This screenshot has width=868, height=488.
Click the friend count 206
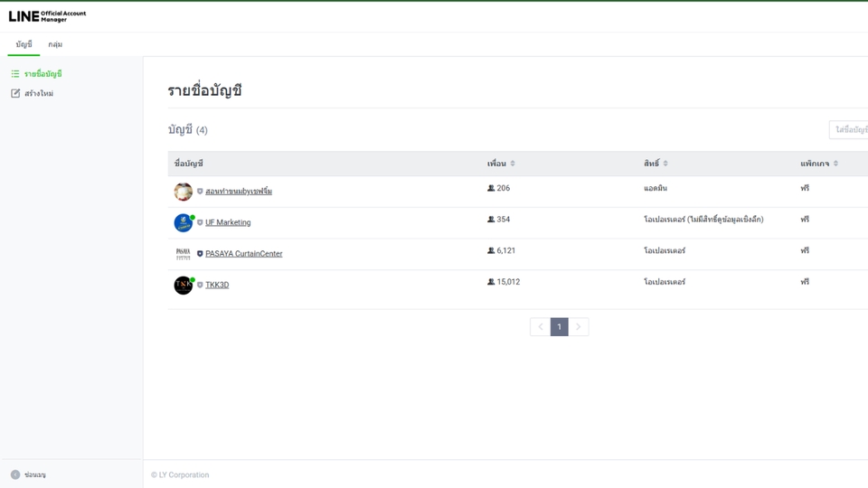click(504, 188)
